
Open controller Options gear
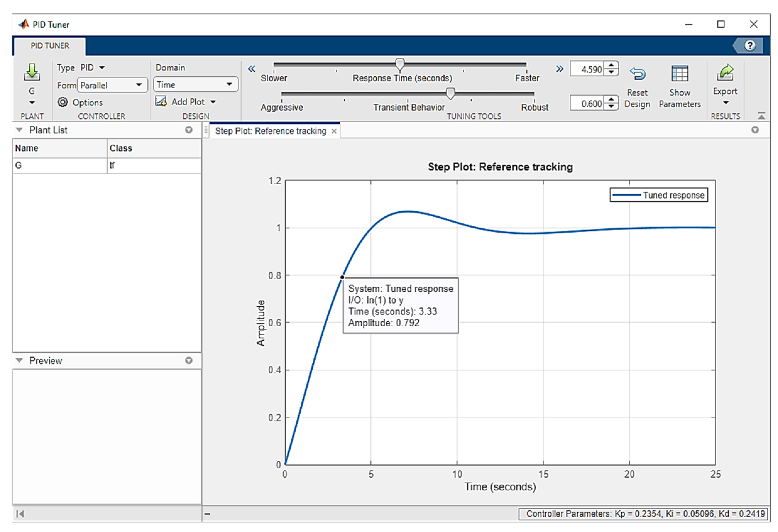point(63,102)
